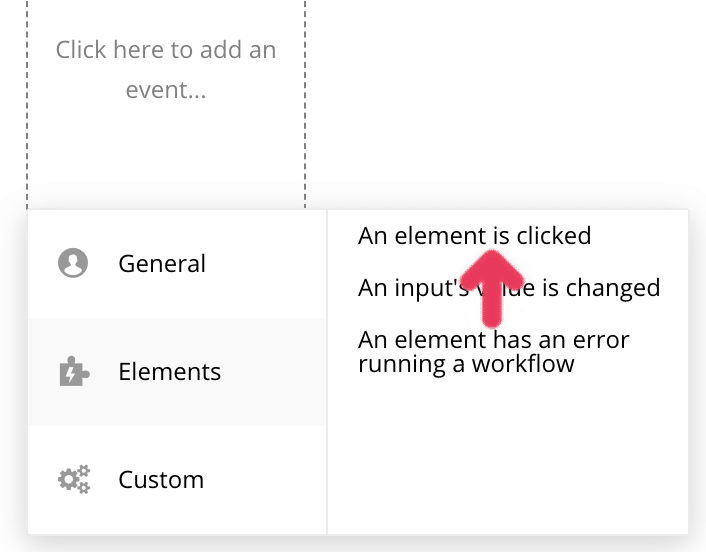
Task: Click the General person avatar icon
Action: tap(73, 264)
